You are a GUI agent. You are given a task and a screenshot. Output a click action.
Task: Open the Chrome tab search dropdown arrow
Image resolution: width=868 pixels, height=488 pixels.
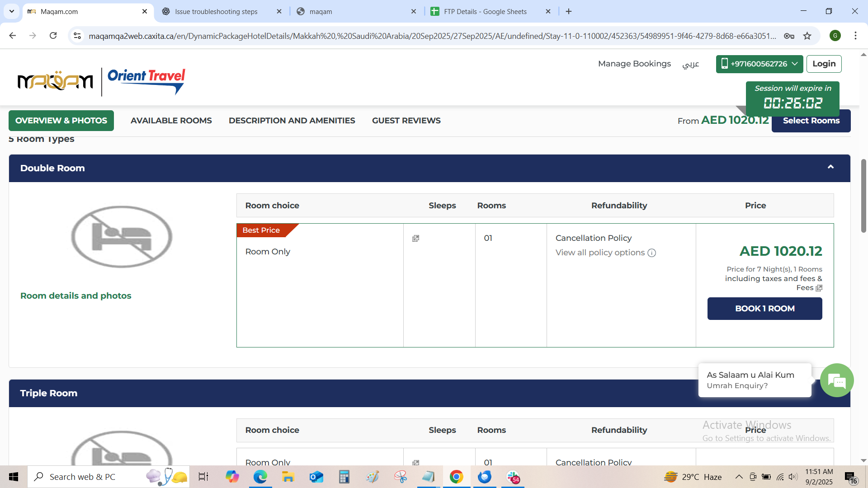point(12,11)
